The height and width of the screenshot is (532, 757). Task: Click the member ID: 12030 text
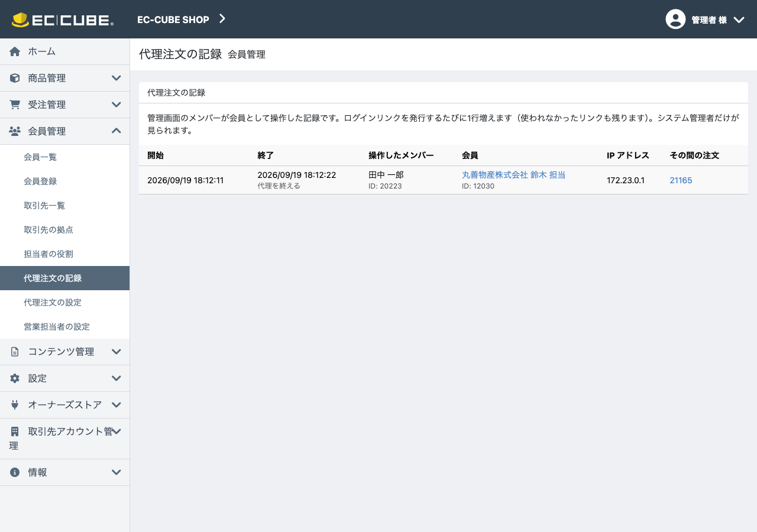point(478,186)
